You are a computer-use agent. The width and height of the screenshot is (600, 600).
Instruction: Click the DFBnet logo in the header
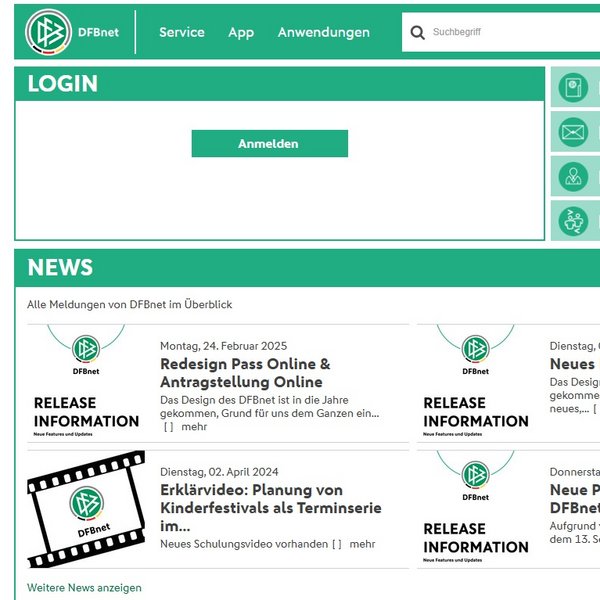point(72,32)
